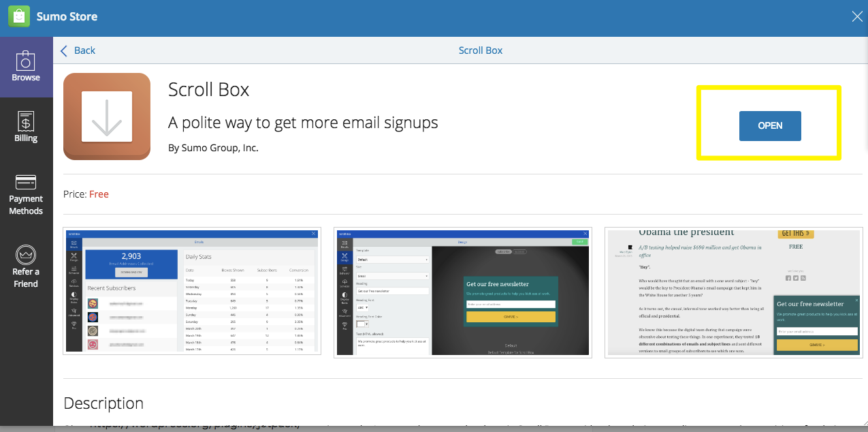Click the 'By Sumo Group, Inc.' publisher text
This screenshot has height=432, width=868.
coord(213,147)
